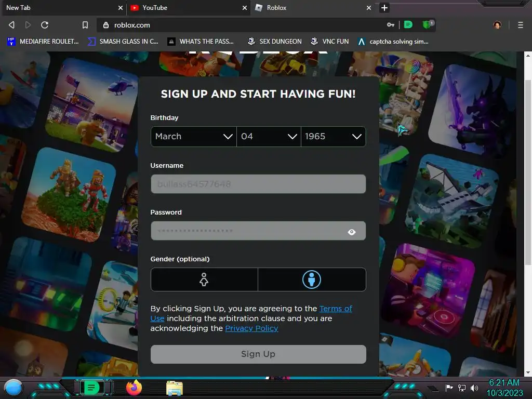
Task: Toggle password visibility eye icon
Action: point(352,232)
